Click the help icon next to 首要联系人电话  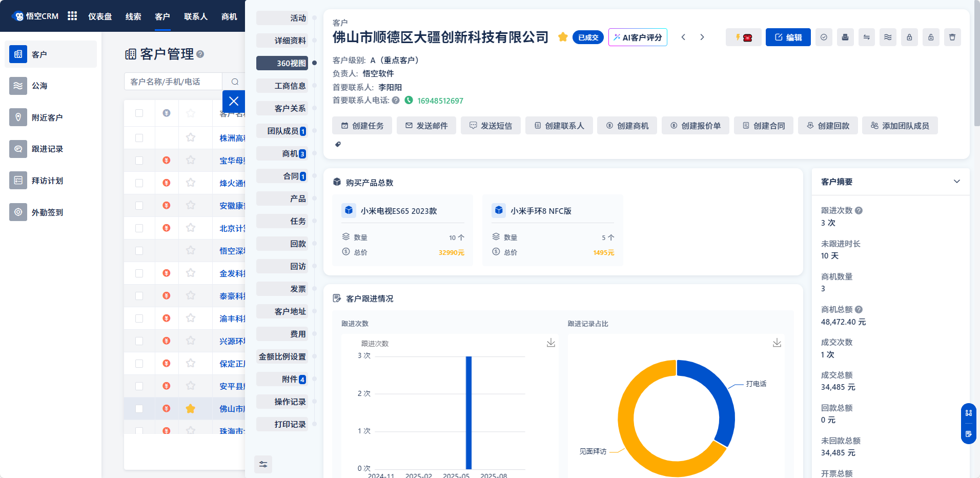pos(396,101)
